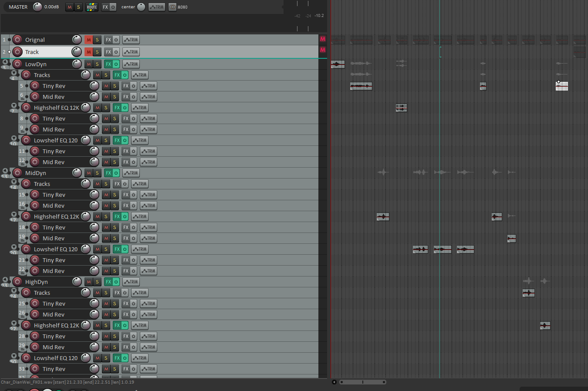Viewport: 588px width, 391px height.
Task: Open track 17 Highshelf EQ 12K FX chain
Action: click(x=117, y=216)
